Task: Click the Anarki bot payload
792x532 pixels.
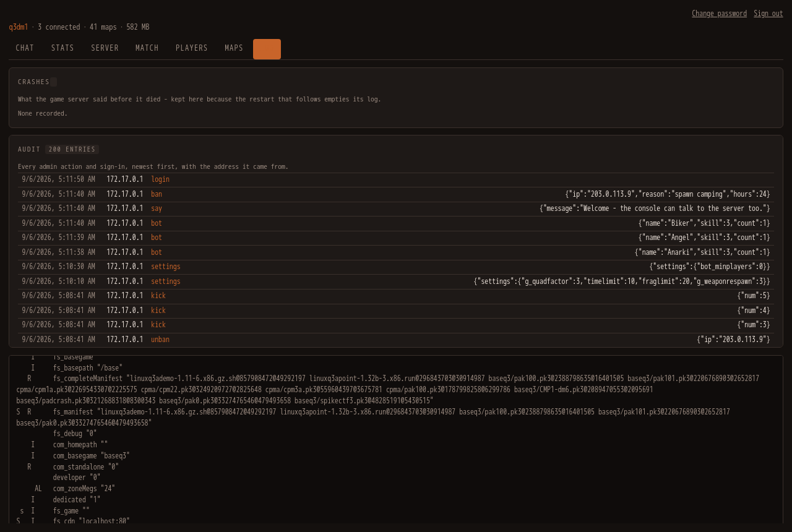Action: click(702, 252)
